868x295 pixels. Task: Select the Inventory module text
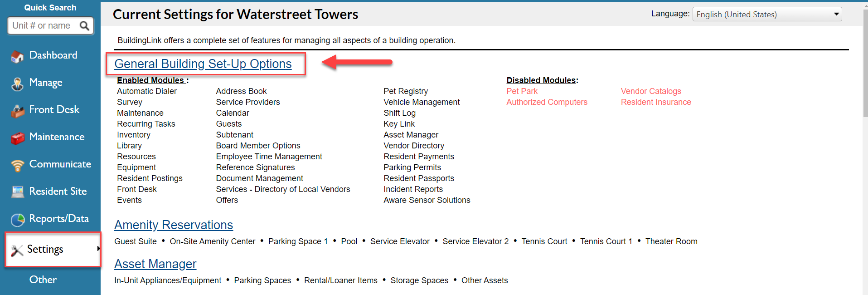(134, 135)
